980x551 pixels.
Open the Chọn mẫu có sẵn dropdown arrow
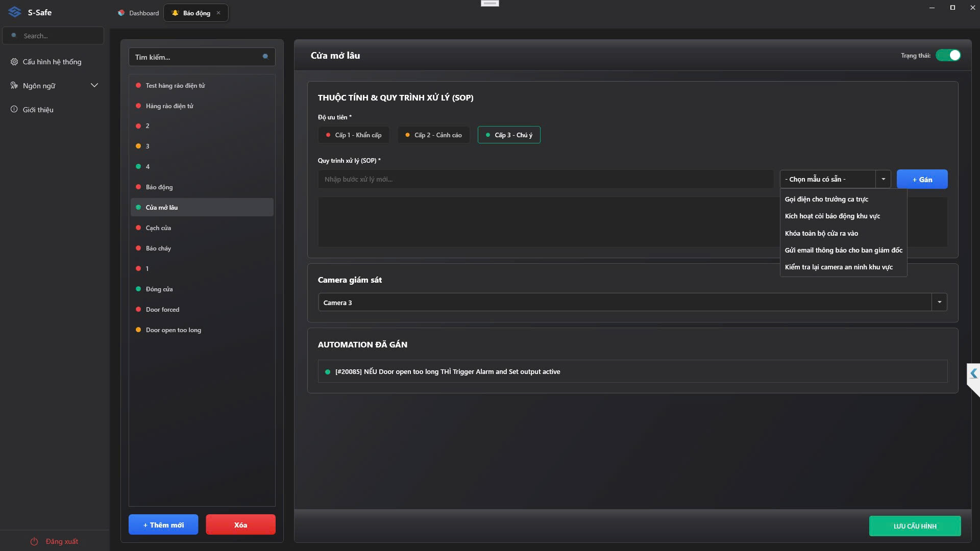click(883, 179)
